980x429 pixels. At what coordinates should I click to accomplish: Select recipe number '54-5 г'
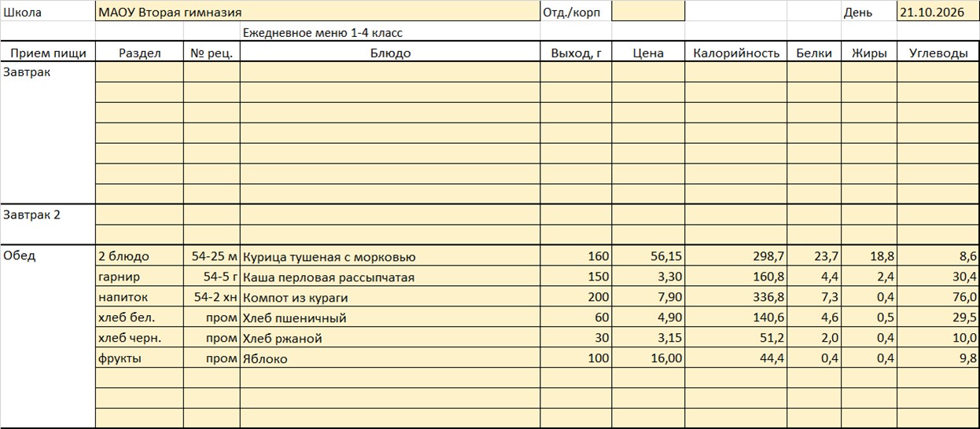[x=212, y=277]
